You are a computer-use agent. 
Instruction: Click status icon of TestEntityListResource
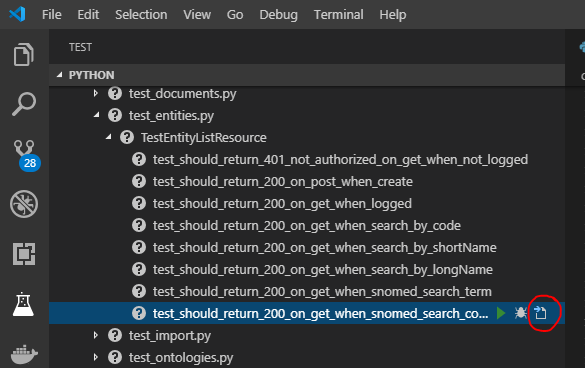coord(127,137)
